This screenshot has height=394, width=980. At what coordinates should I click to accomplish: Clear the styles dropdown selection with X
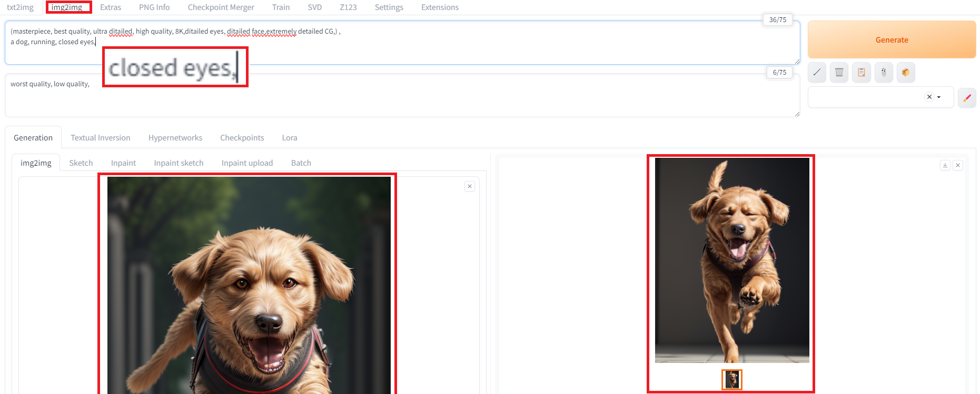click(x=929, y=97)
